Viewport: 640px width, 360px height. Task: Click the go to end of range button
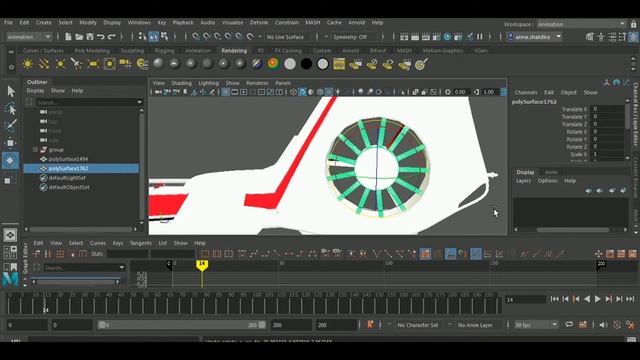630,299
